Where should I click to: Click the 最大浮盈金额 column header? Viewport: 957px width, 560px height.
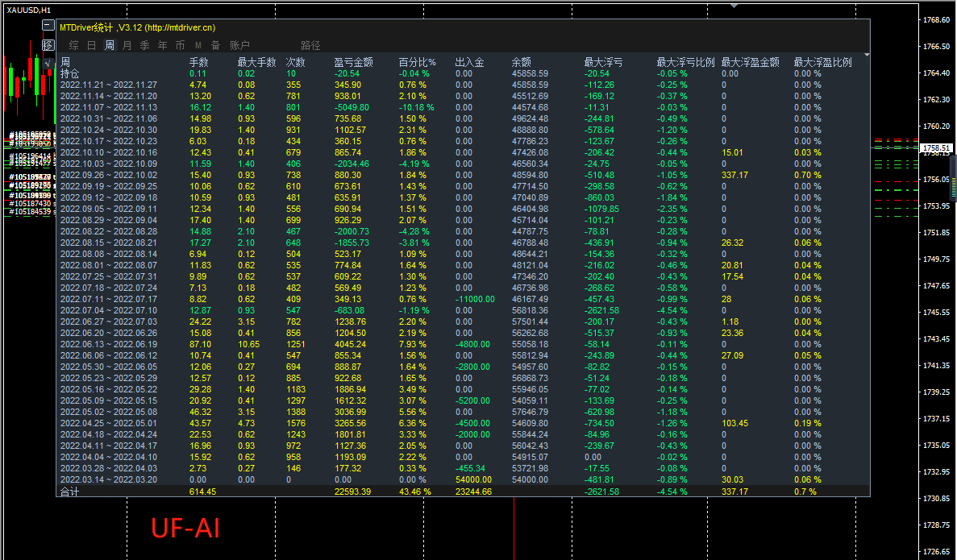click(750, 62)
